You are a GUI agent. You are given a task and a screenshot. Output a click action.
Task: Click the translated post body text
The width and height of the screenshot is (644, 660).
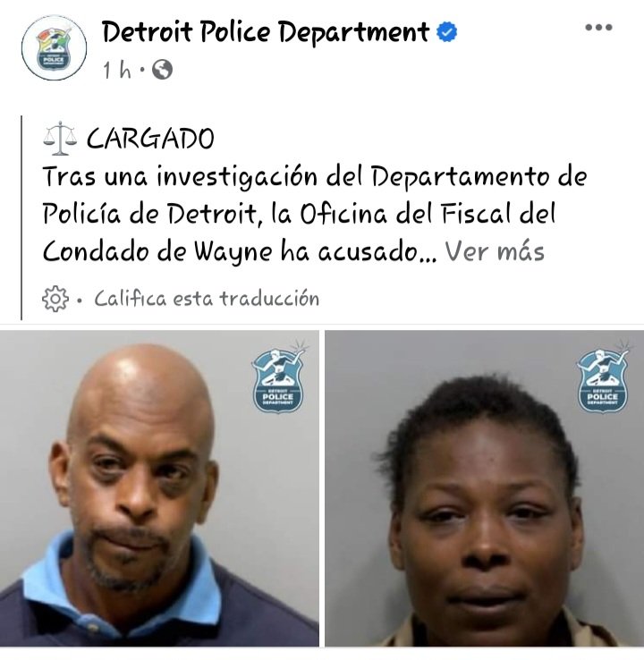point(315,214)
